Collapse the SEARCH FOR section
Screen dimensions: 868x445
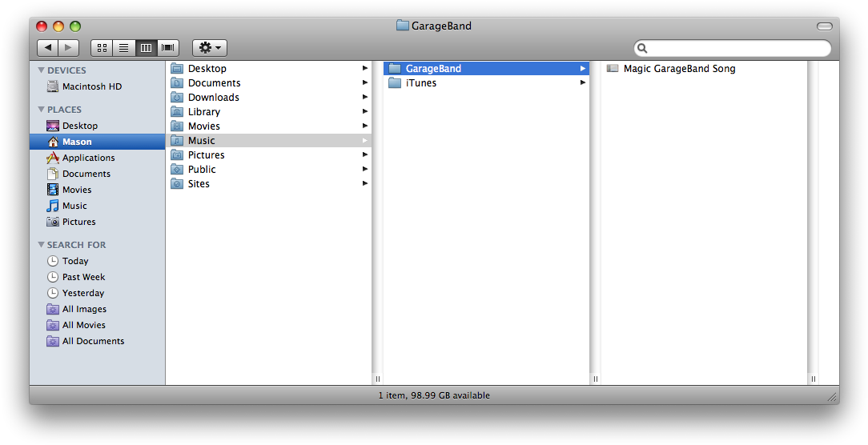[41, 245]
